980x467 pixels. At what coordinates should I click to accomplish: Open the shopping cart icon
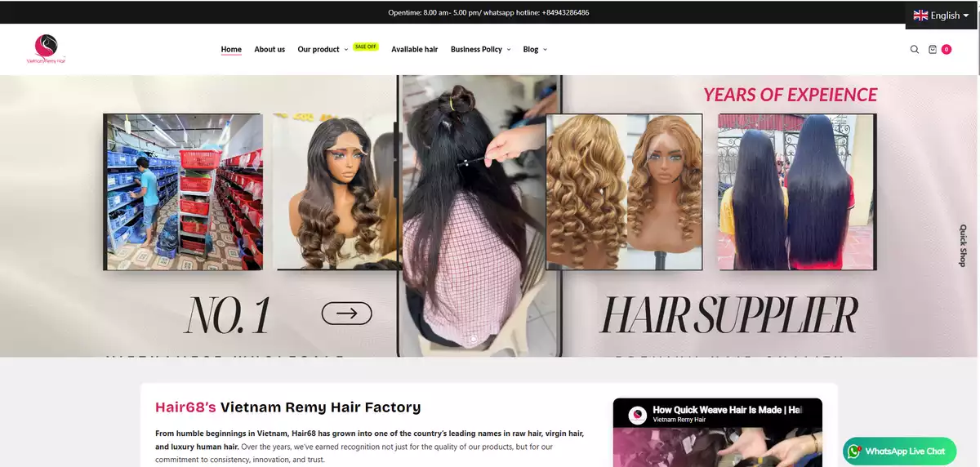[x=933, y=49]
